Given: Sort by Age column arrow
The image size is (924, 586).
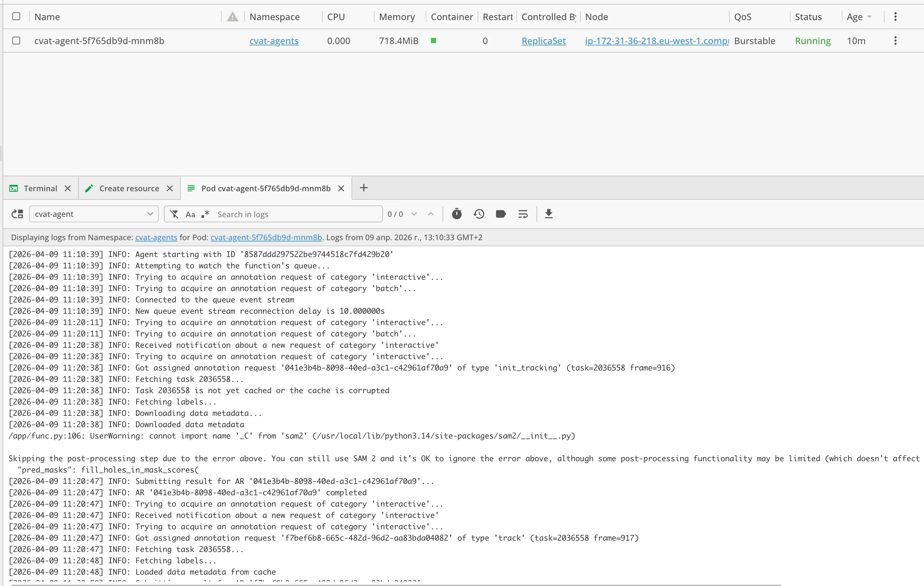Looking at the screenshot, I should point(870,17).
